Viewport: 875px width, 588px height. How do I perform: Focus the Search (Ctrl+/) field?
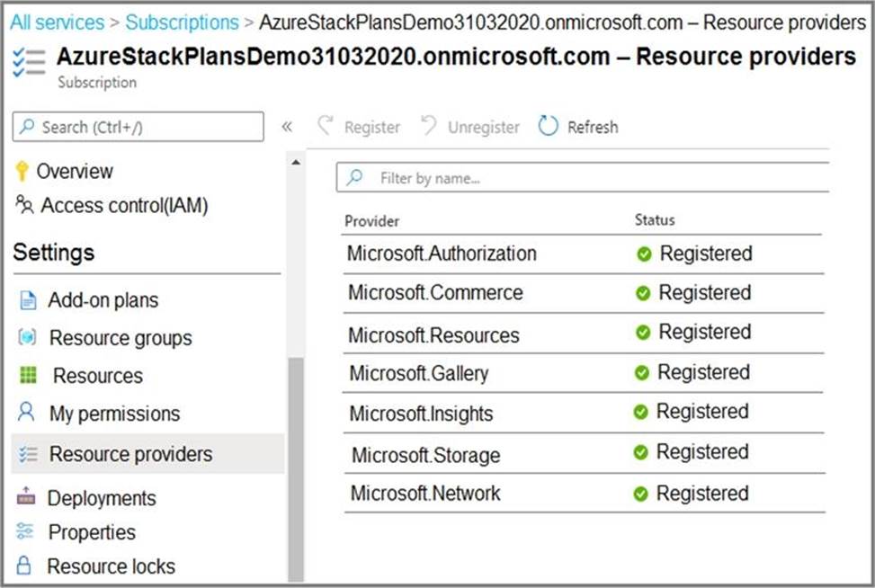pyautogui.click(x=138, y=127)
